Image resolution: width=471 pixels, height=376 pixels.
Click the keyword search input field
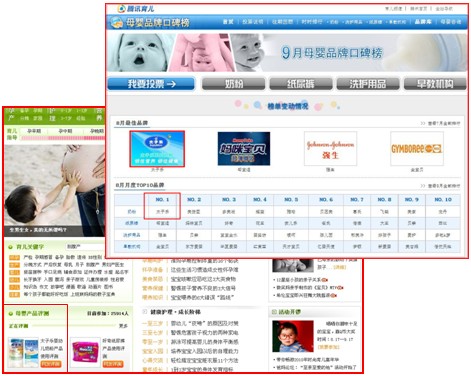86,247
